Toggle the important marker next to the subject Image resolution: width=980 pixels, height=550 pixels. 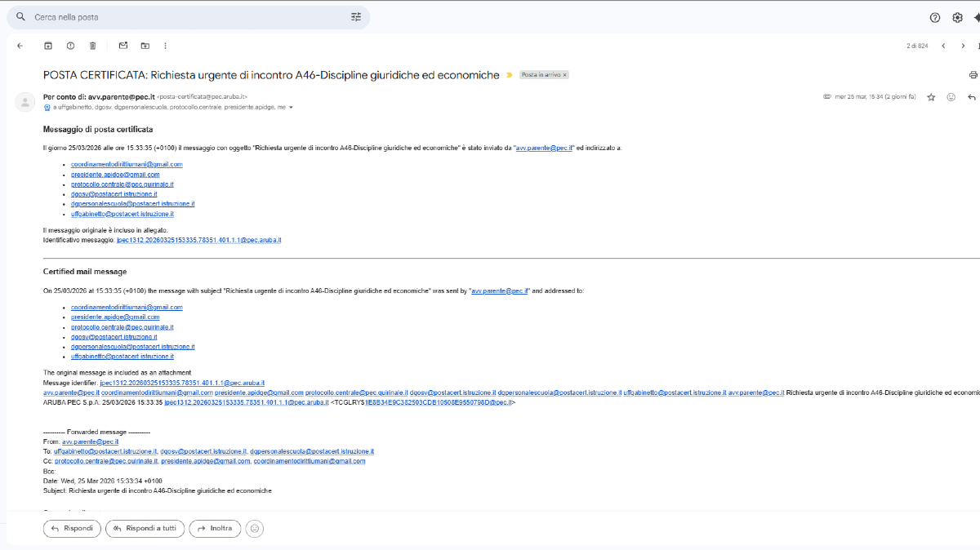[510, 75]
